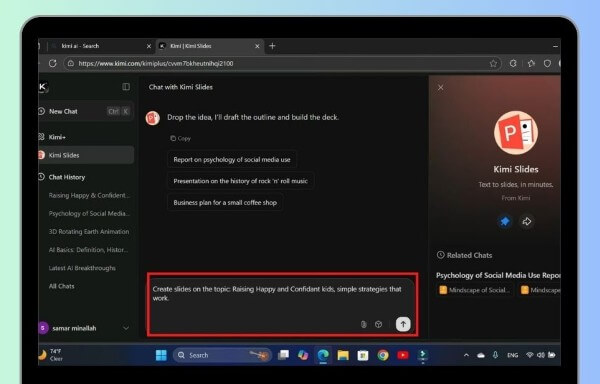This screenshot has width=600, height=384.
Task: Select Kimi Slides in the sidebar
Action: click(86, 155)
